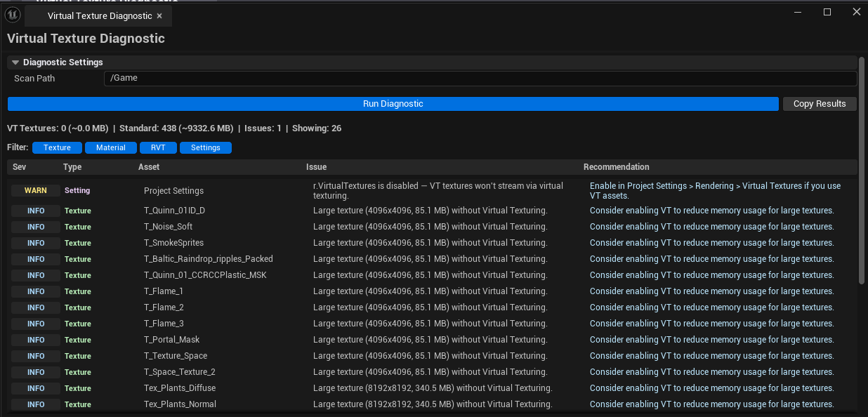Image resolution: width=868 pixels, height=417 pixels.
Task: Select the T_Flame_1 asset
Action: pyautogui.click(x=164, y=291)
